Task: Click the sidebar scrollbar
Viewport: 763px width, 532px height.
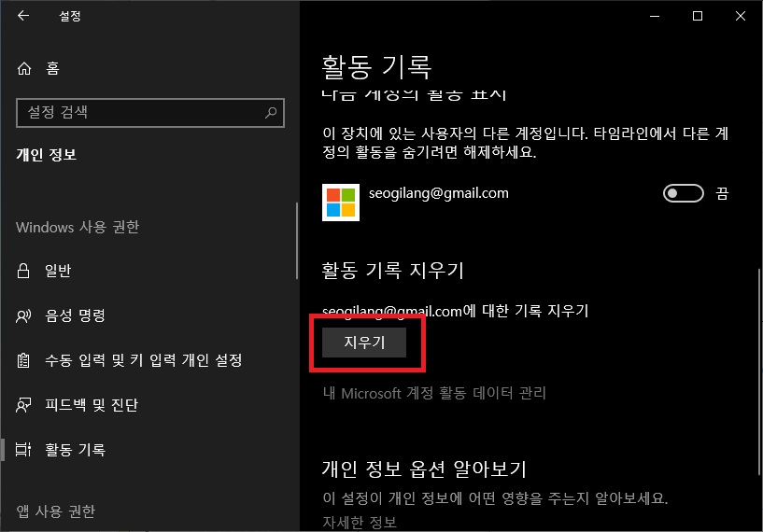Action: click(297, 241)
